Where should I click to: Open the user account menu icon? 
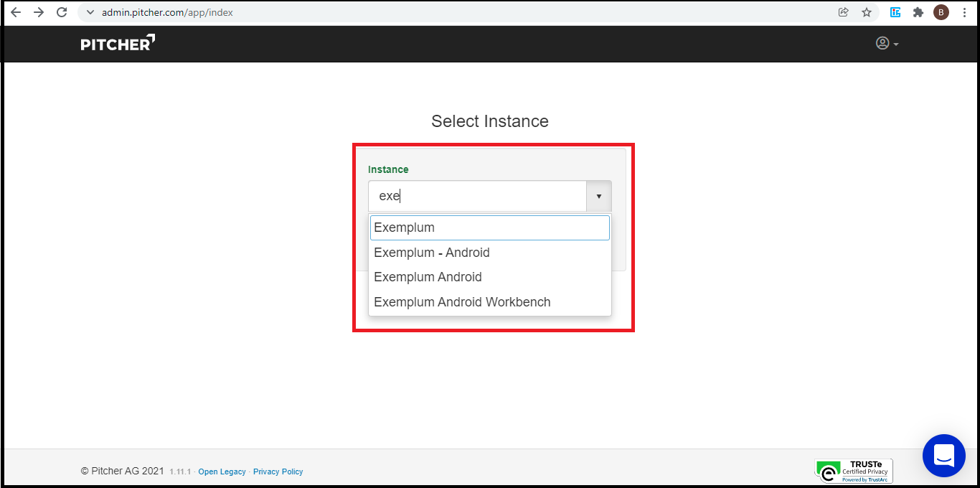pyautogui.click(x=887, y=44)
